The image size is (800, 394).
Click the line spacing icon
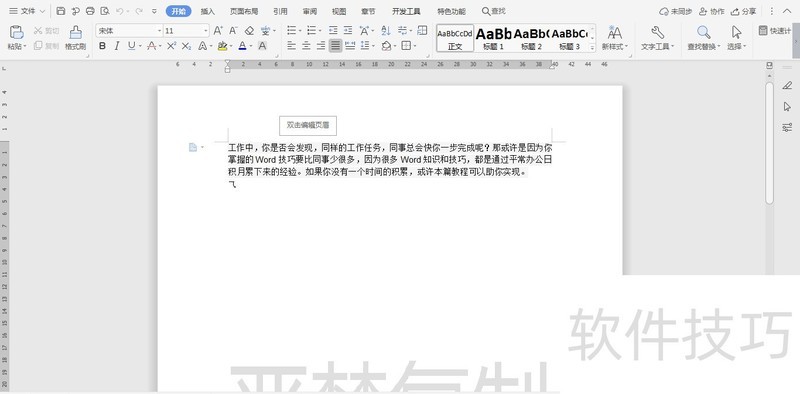(x=365, y=46)
